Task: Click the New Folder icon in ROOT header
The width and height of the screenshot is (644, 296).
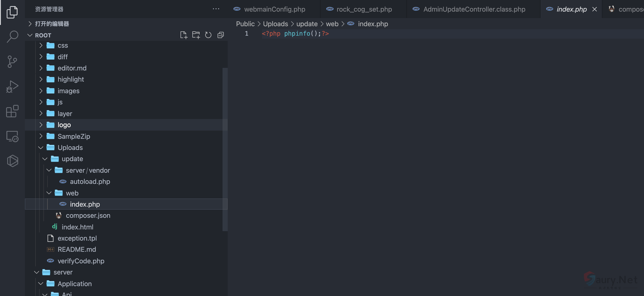Action: coord(196,35)
